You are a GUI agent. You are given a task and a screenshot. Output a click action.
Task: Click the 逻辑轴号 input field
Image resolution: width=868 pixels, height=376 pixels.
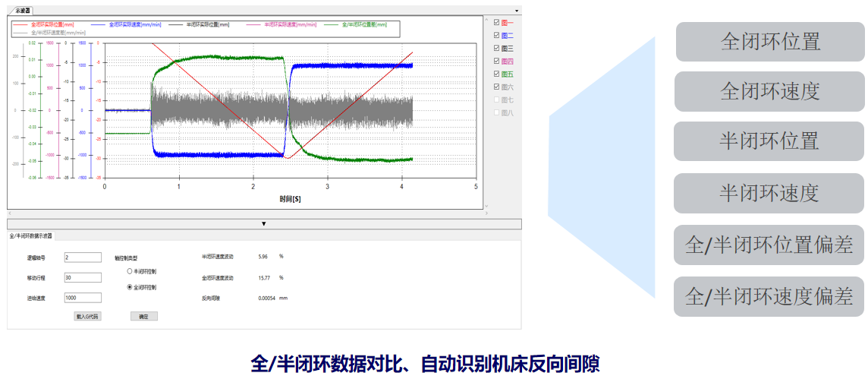click(x=83, y=258)
